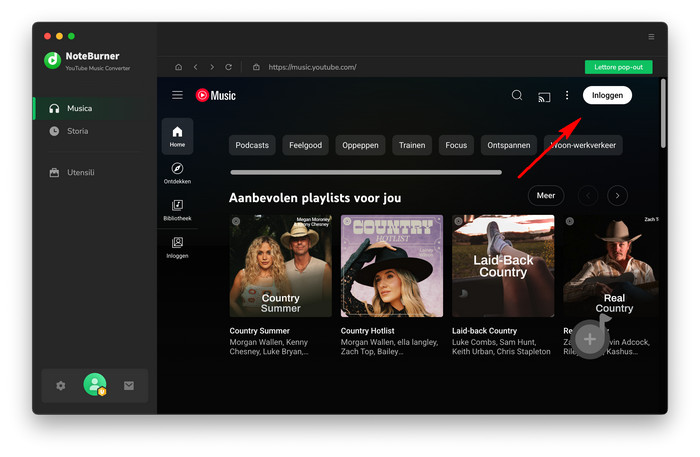Open the Ontdekken explore tab
The image size is (700, 457).
(x=177, y=173)
